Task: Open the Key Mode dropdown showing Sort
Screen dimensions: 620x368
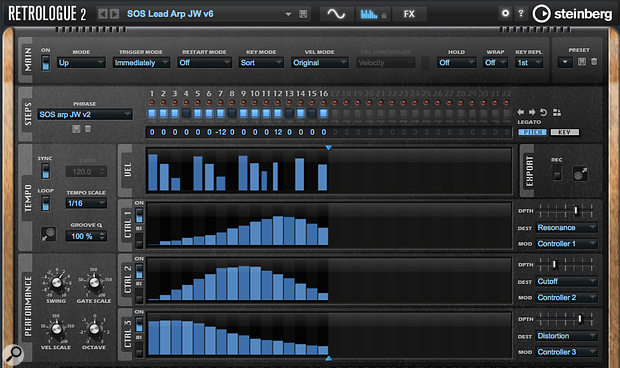Action: click(261, 63)
